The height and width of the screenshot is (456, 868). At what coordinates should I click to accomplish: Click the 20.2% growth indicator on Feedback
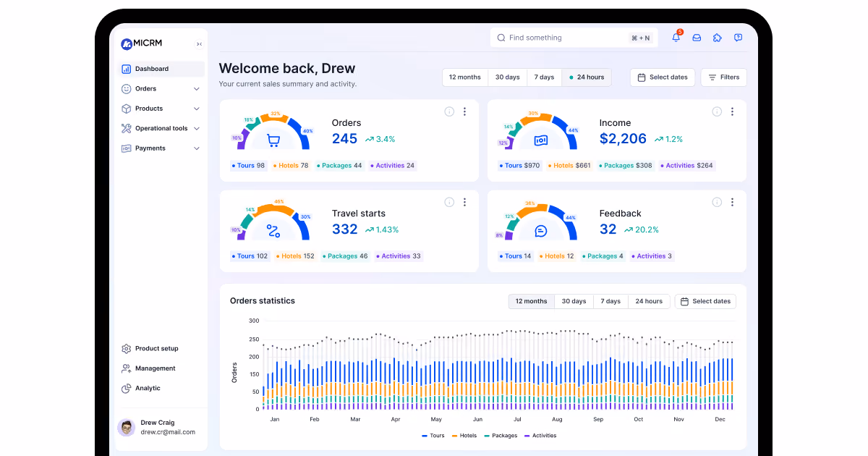tap(642, 229)
